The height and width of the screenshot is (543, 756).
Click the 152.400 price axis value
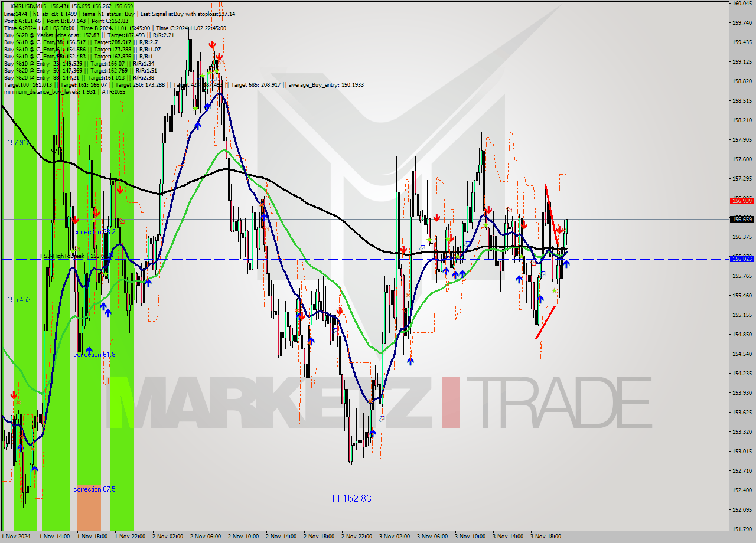pyautogui.click(x=742, y=490)
